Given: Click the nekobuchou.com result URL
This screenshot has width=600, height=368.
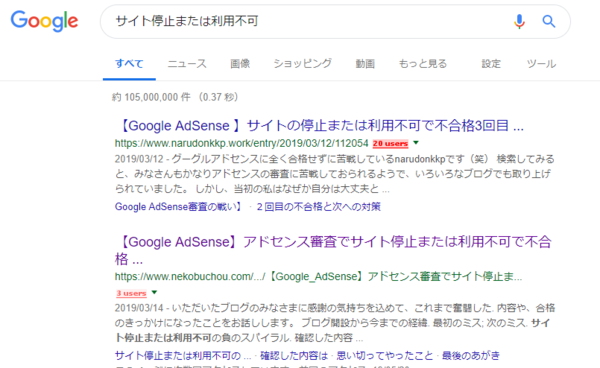Looking at the screenshot, I should tap(318, 277).
